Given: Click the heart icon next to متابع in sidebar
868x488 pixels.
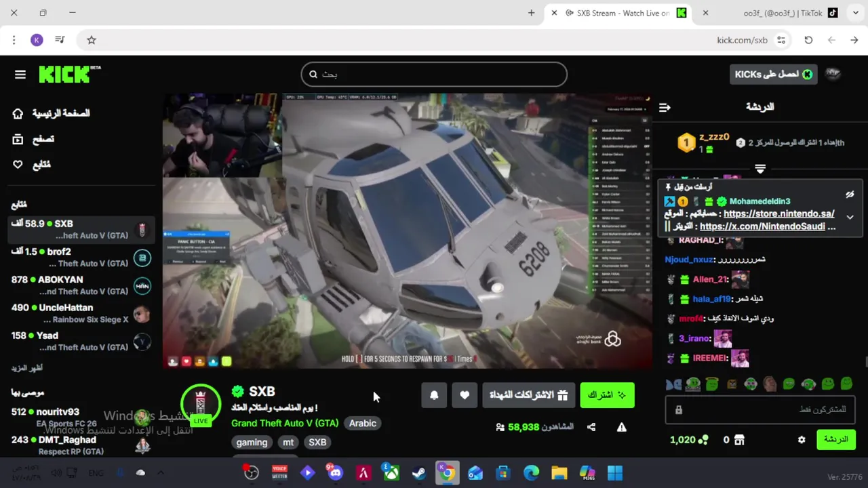Looking at the screenshot, I should [x=18, y=165].
